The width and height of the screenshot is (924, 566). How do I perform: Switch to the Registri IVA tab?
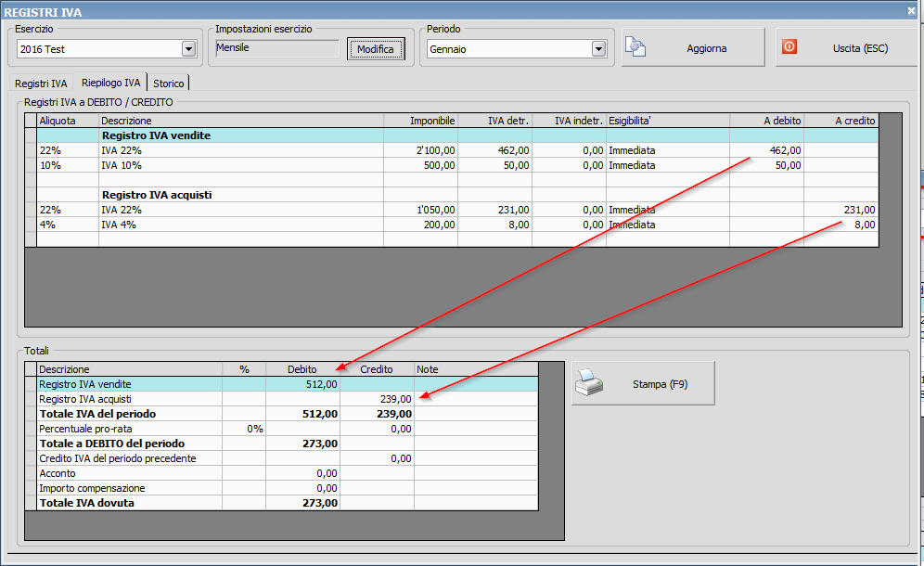(41, 84)
